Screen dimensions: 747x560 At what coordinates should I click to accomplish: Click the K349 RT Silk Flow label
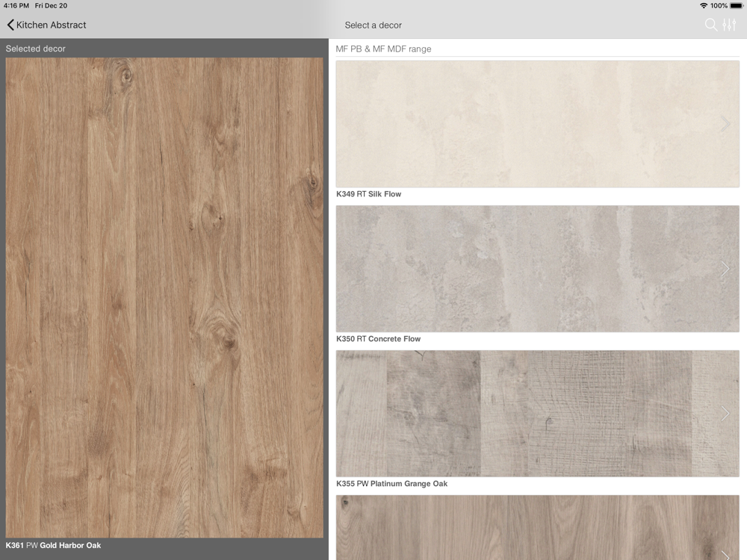[369, 194]
